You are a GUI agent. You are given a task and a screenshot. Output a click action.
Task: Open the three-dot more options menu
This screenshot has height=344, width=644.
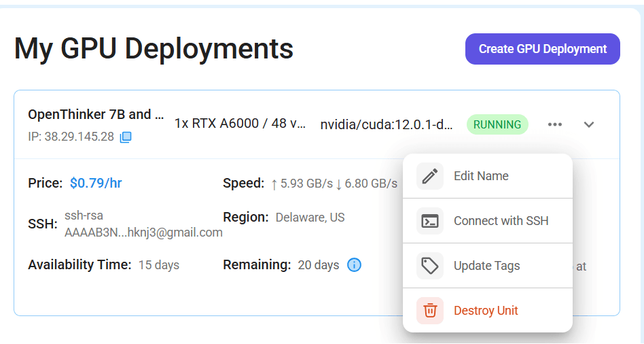tap(555, 124)
